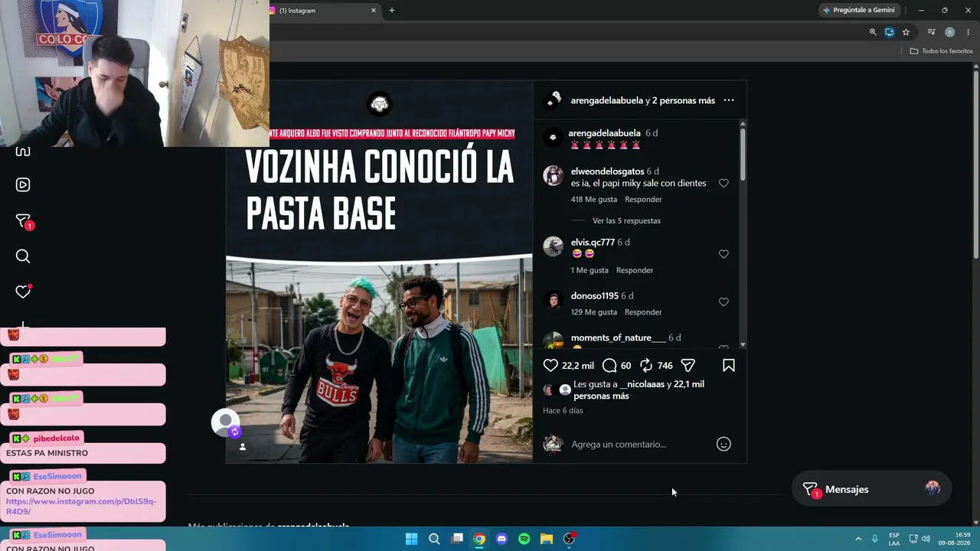Viewport: 980px width, 551px height.
Task: Open the media controls icon in Chrome
Action: click(931, 32)
